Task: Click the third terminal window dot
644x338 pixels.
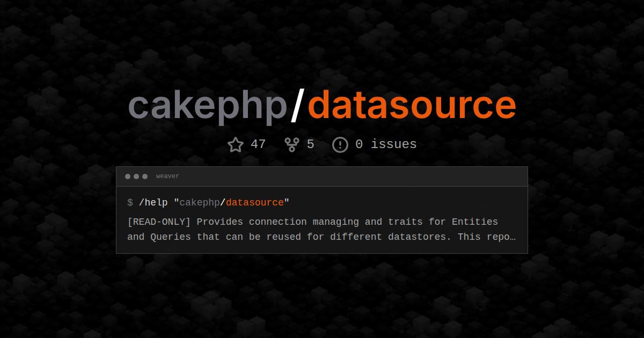Action: pyautogui.click(x=145, y=177)
